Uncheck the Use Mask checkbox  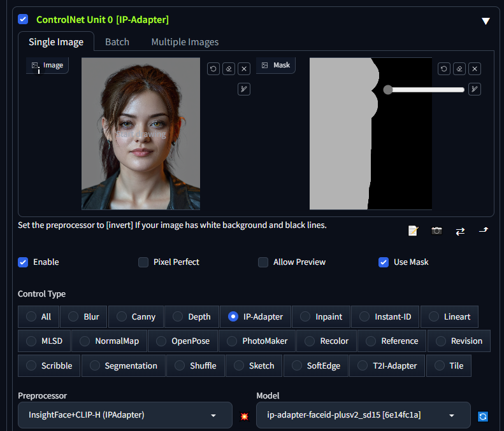[x=384, y=262]
